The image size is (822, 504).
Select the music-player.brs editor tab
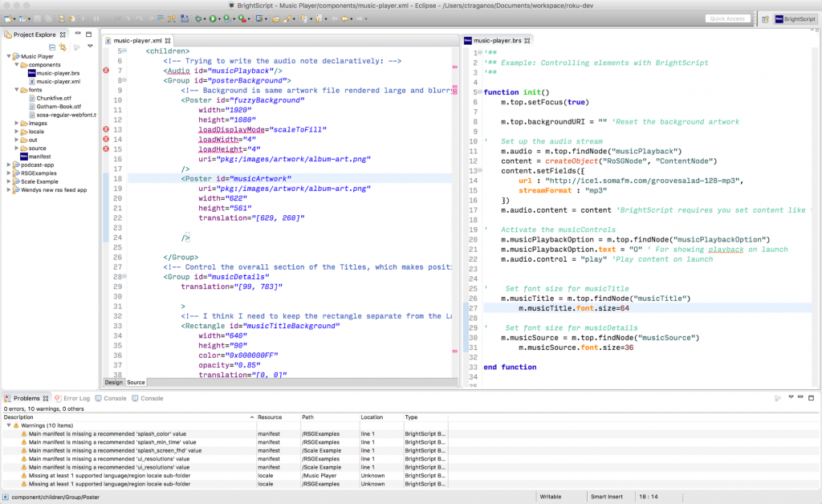499,39
